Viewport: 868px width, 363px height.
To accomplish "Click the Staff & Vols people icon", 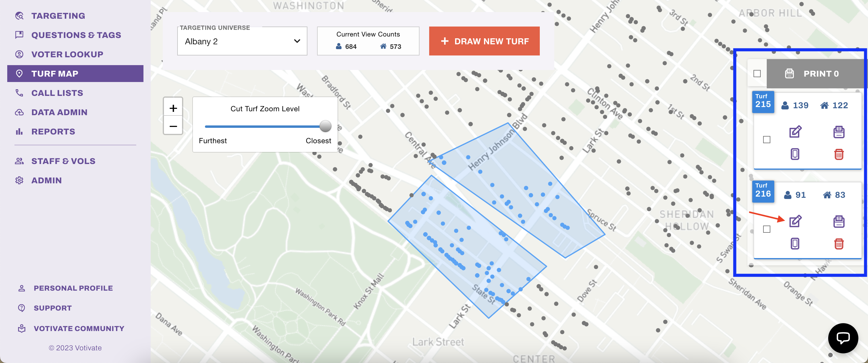I will (x=20, y=161).
